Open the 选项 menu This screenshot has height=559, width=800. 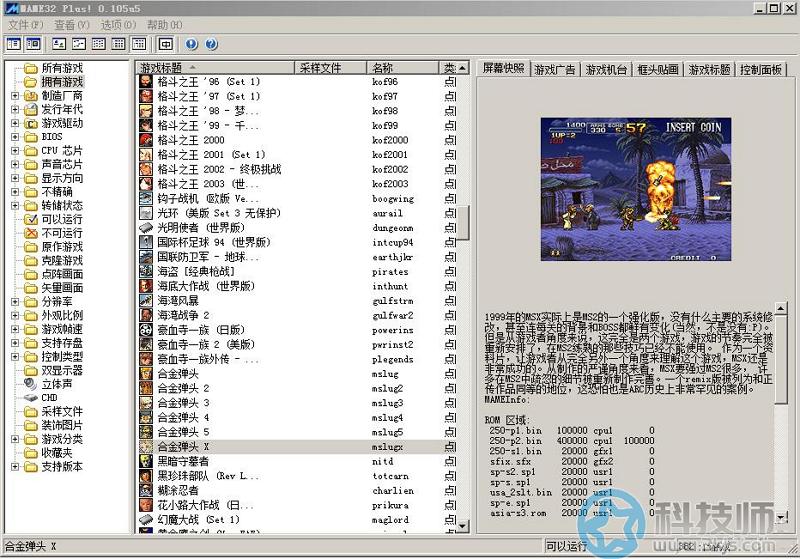click(118, 25)
